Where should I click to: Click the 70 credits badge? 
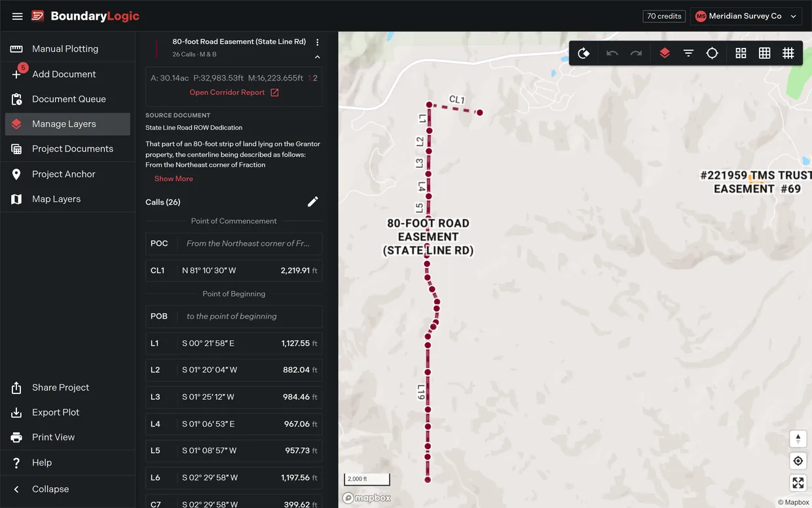point(664,16)
